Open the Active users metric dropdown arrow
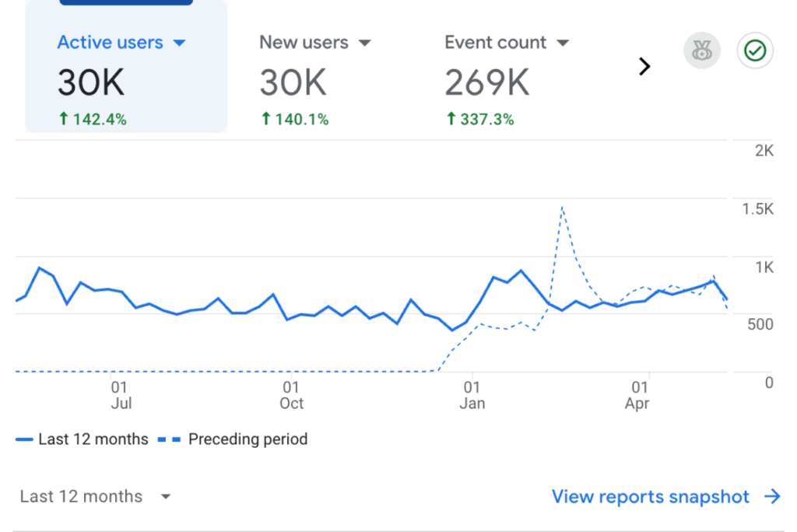This screenshot has height=532, width=797. (x=180, y=43)
